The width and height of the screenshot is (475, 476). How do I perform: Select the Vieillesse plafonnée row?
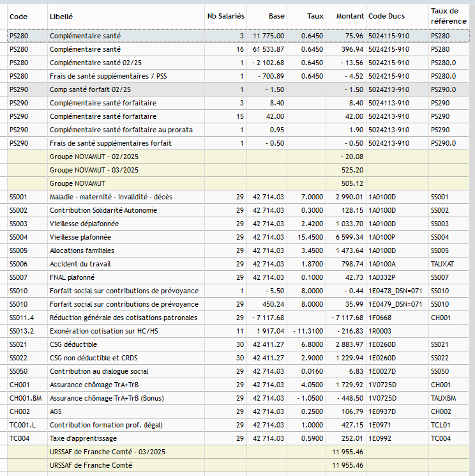click(238, 237)
